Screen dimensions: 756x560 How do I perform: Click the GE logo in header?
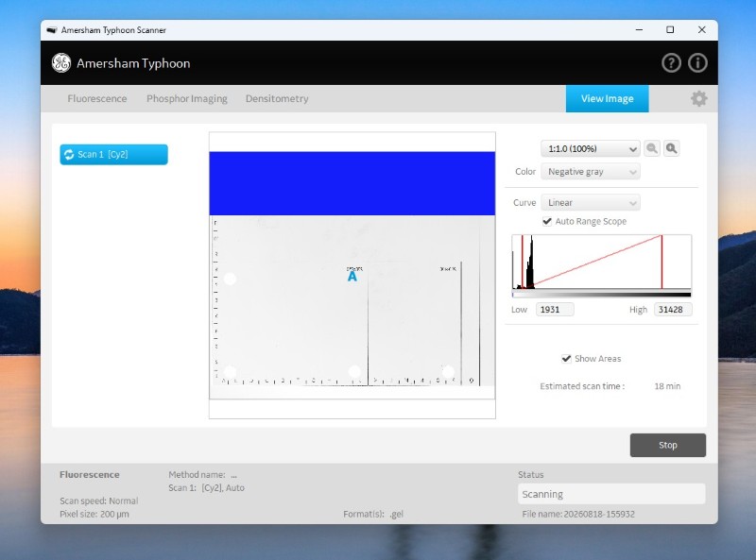(61, 63)
